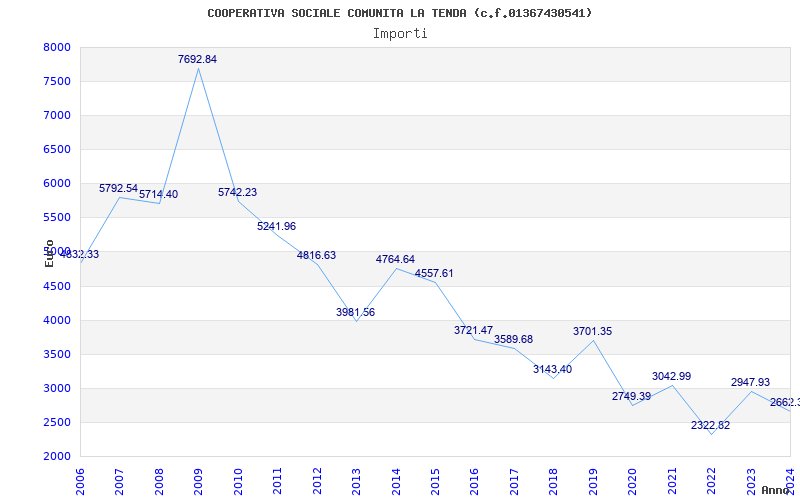This screenshot has height=500, width=800.
Task: Click the Euro y-axis title
Action: tap(49, 253)
